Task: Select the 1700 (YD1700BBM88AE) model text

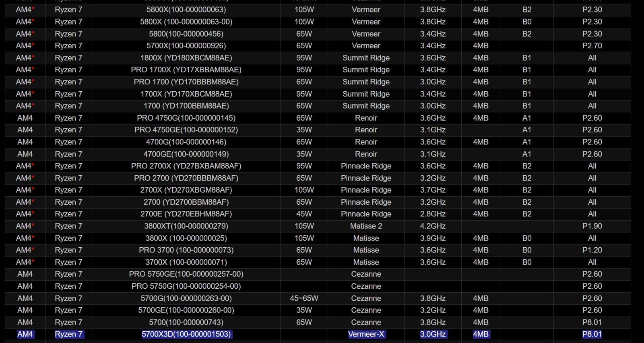Action: [186, 106]
